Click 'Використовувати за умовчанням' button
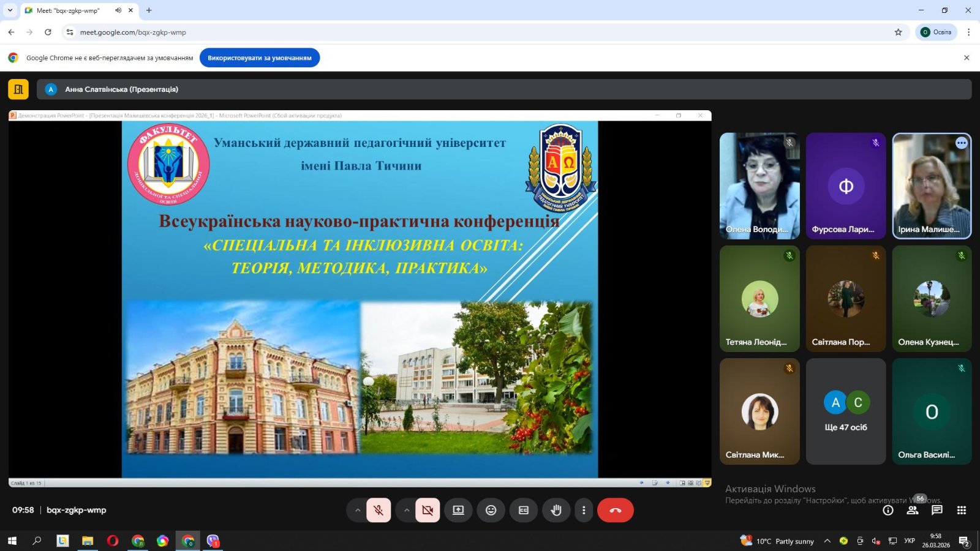 click(260, 58)
